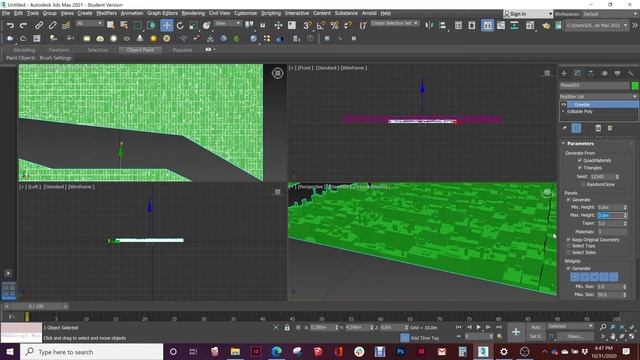Click the Undo arrow icon
Viewport: 640px width, 360px height.
10,25
